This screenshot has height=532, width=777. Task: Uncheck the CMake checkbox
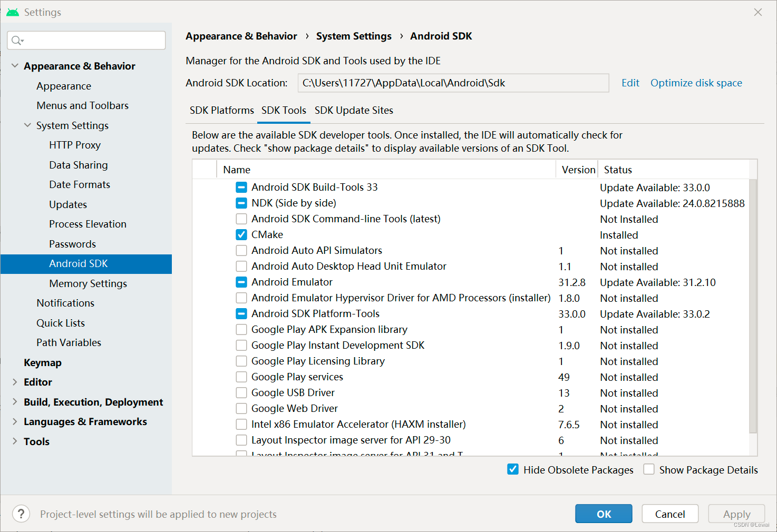click(x=241, y=234)
